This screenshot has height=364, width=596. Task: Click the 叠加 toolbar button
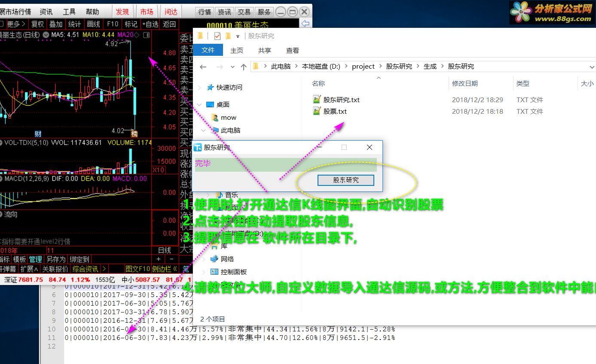pyautogui.click(x=56, y=24)
